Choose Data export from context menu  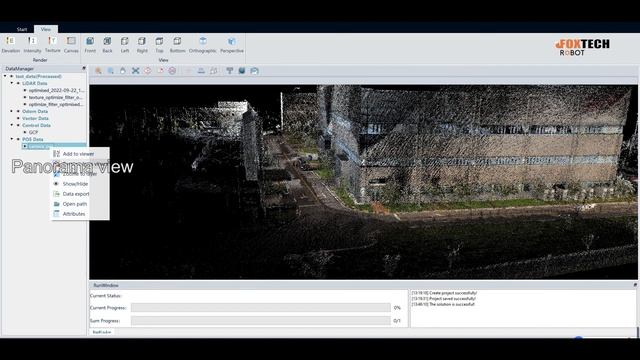coord(80,194)
